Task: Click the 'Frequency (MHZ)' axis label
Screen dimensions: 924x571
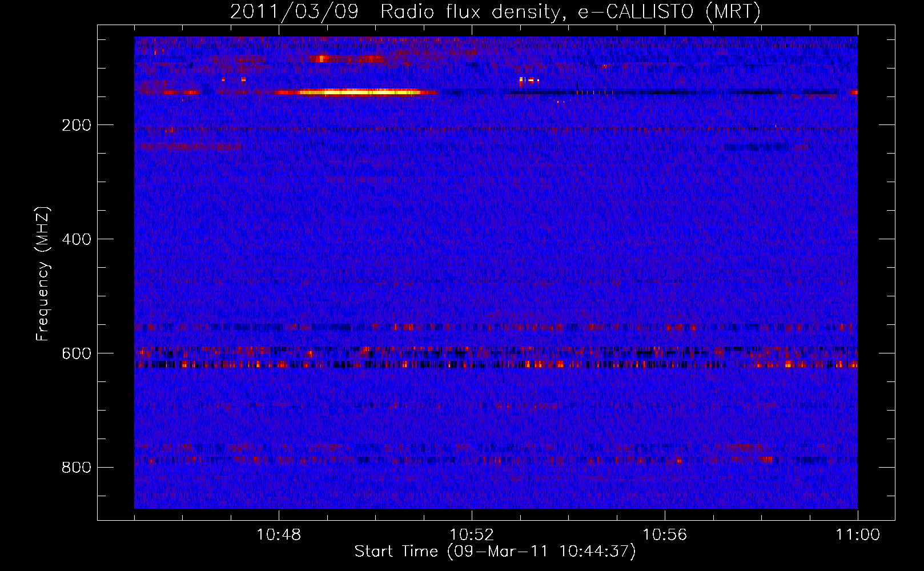Action: (x=43, y=274)
